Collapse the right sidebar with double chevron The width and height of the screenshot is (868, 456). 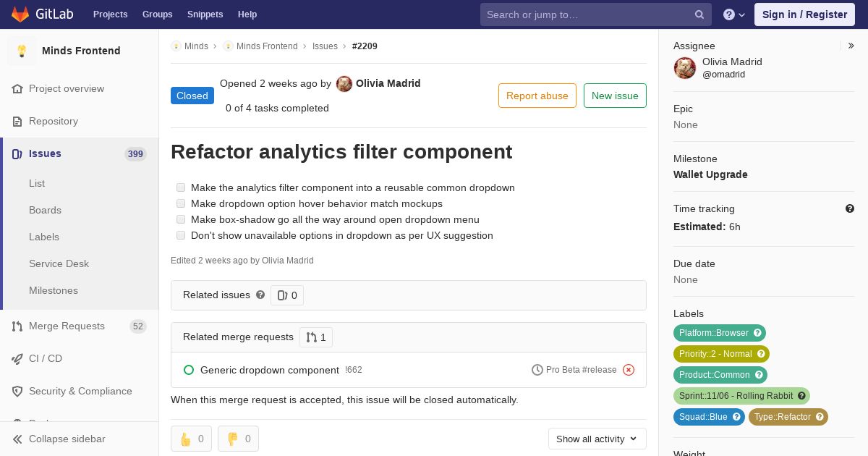[x=851, y=46]
